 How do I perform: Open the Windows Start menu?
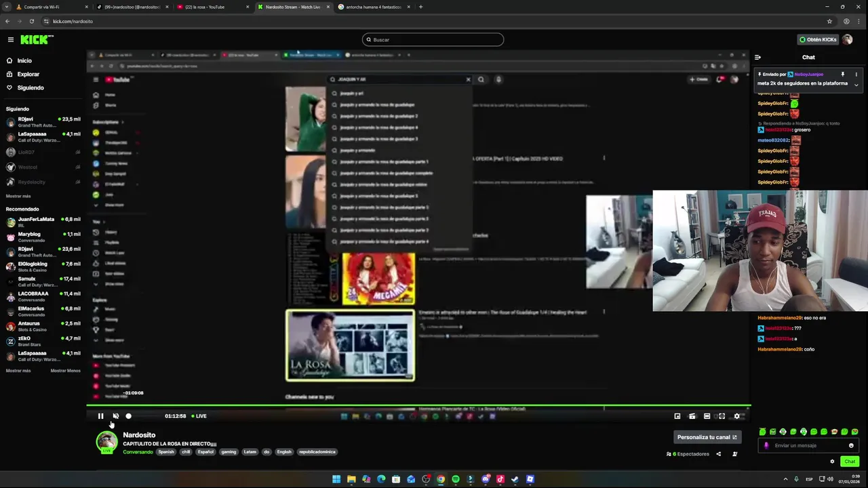[x=336, y=479]
